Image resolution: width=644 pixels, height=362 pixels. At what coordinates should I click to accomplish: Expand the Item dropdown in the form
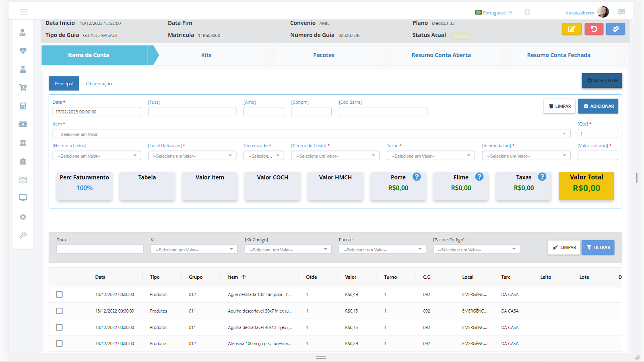click(x=311, y=134)
